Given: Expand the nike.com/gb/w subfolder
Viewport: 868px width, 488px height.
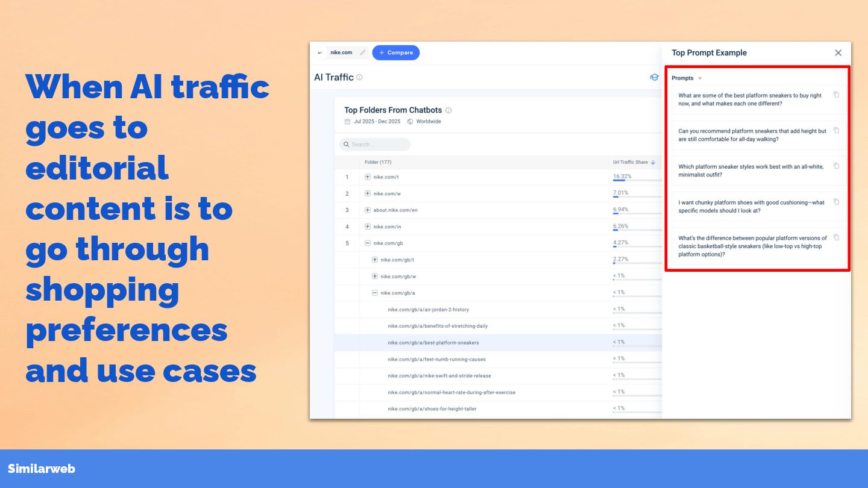Looking at the screenshot, I should (375, 277).
